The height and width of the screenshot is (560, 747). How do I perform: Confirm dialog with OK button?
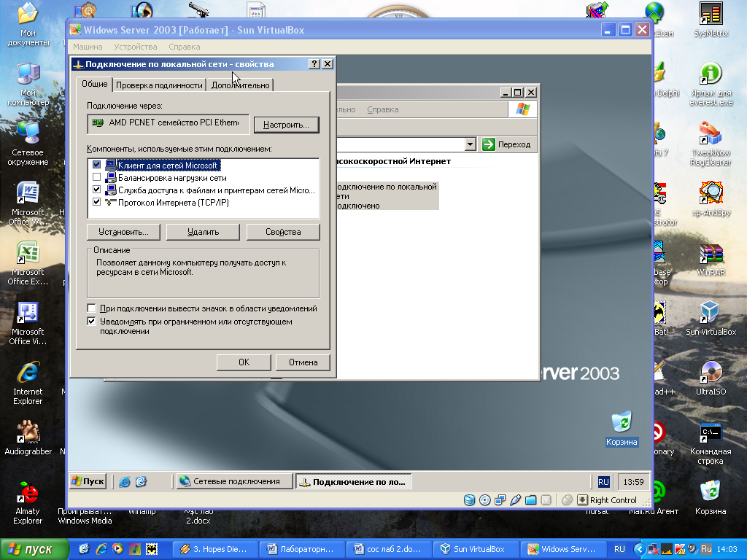coord(244,362)
